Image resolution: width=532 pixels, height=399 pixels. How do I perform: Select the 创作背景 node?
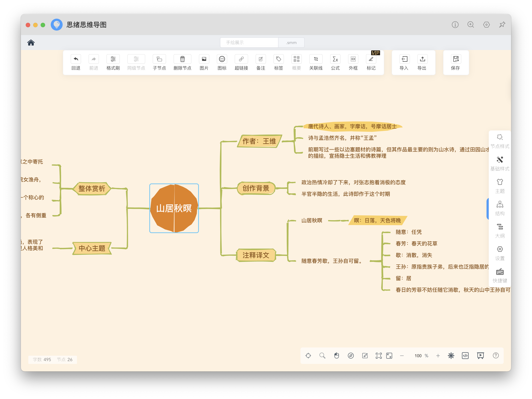pyautogui.click(x=256, y=188)
